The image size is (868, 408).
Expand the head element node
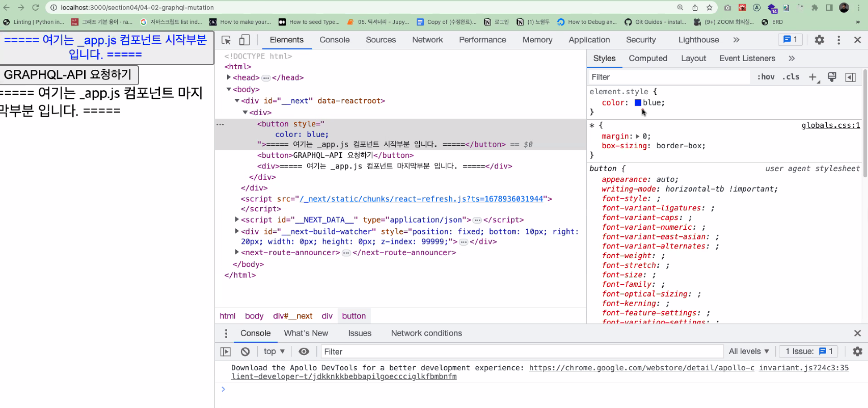pyautogui.click(x=229, y=77)
